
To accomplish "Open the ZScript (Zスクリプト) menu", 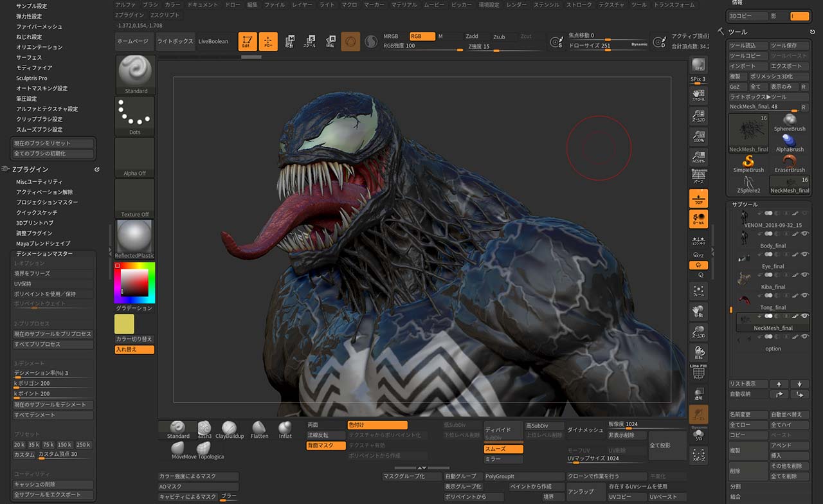I will pyautogui.click(x=165, y=14).
